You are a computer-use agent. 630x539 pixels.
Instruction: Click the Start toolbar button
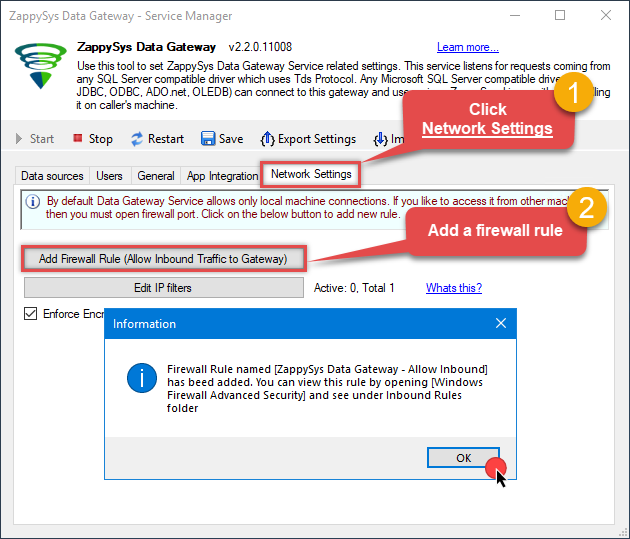35,139
